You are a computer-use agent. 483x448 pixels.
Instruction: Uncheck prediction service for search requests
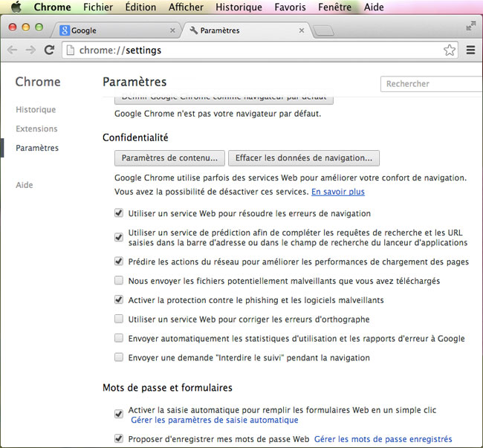(x=119, y=237)
